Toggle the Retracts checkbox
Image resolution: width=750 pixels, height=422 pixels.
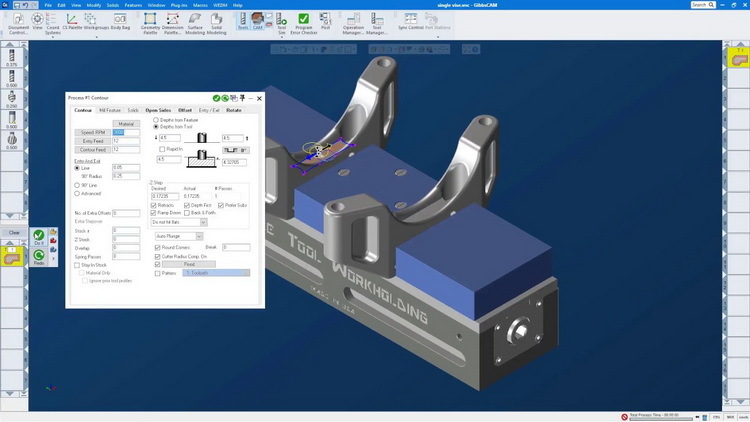pos(153,204)
